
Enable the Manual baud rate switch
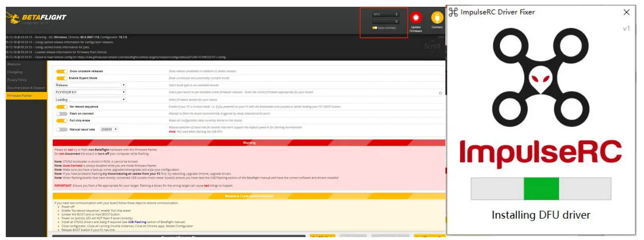coord(62,130)
